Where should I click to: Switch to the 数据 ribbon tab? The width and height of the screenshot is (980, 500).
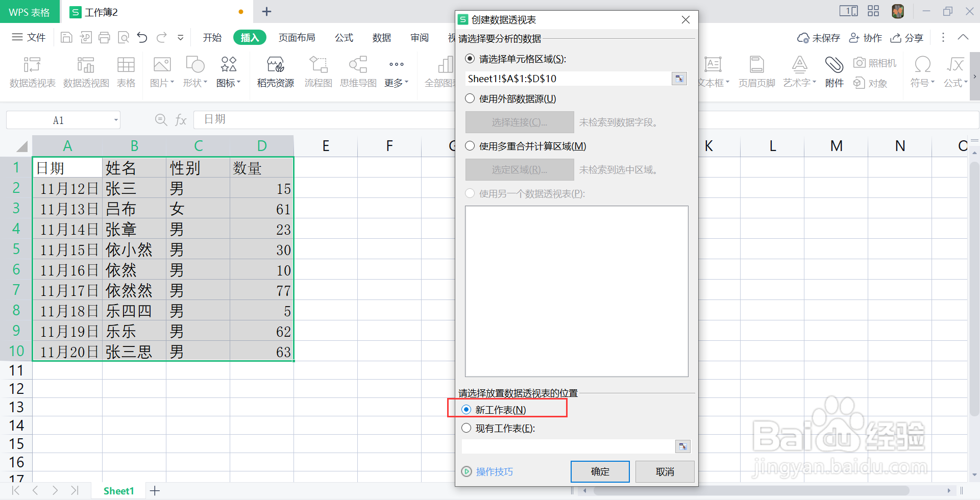click(381, 37)
